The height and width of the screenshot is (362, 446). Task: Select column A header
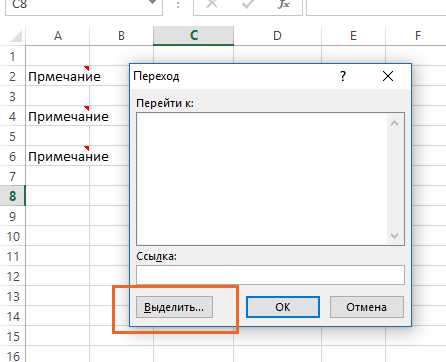coord(58,36)
